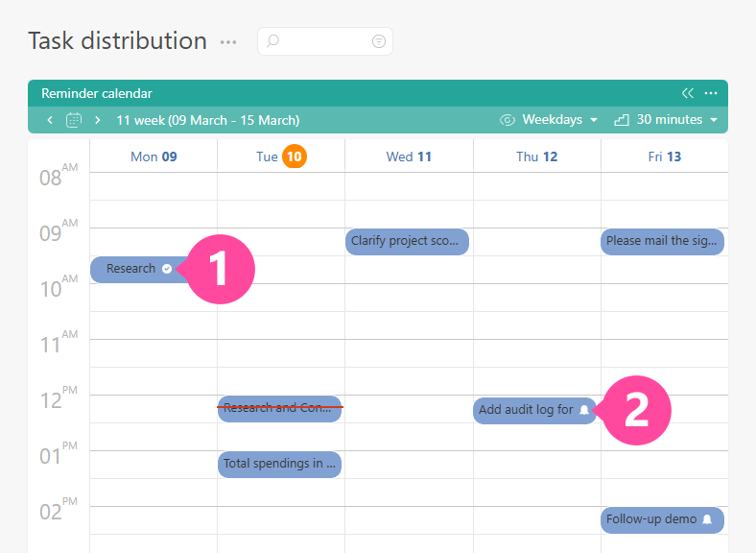Open the calendar date picker icon
The height and width of the screenshot is (553, 756).
point(74,120)
